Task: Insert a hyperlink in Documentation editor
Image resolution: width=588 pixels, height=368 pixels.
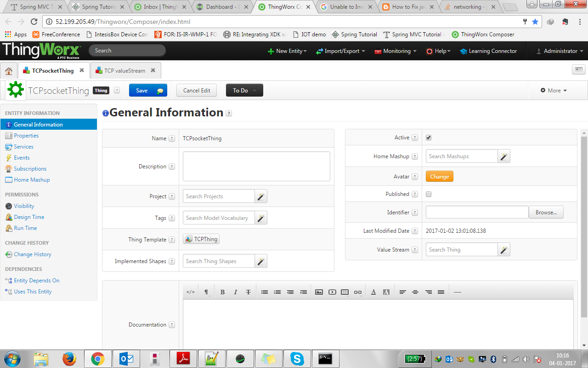Action: [358, 292]
